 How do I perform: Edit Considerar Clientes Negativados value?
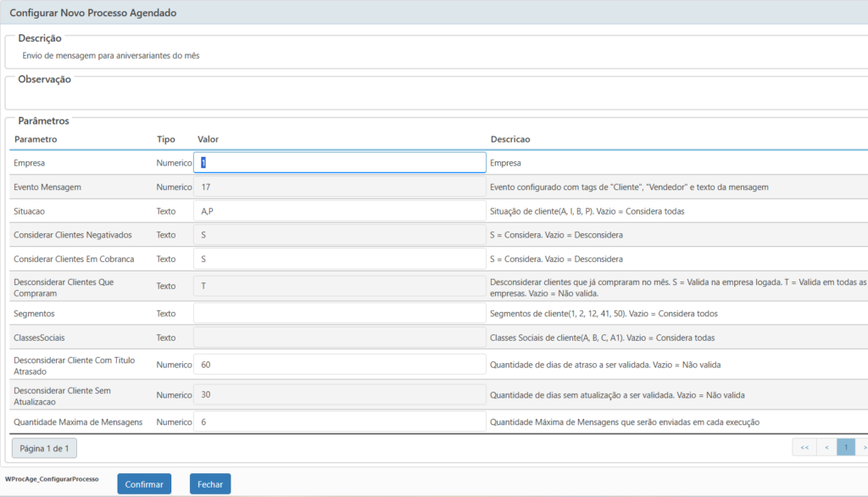coord(339,235)
